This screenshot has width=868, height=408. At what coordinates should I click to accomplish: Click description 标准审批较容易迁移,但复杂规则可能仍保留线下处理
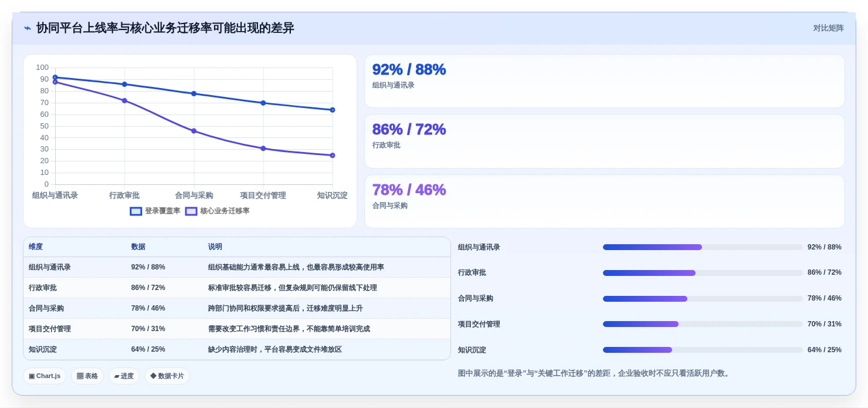click(x=293, y=288)
